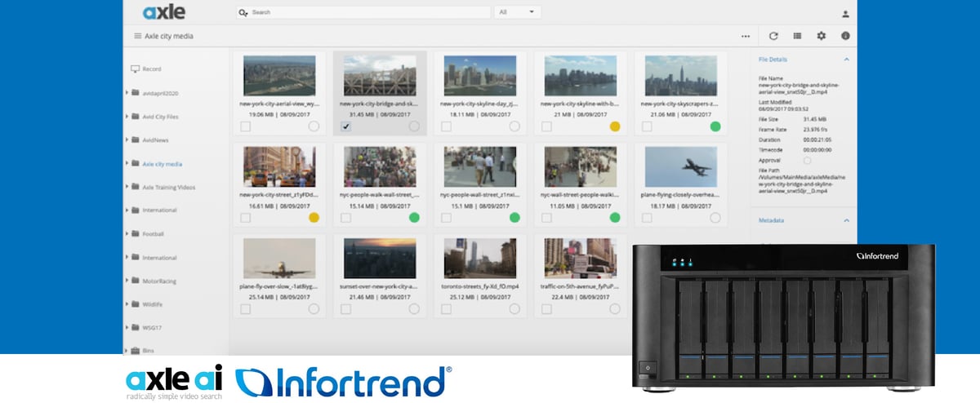The height and width of the screenshot is (403, 980).
Task: Click the 00:00:21:05 duration value
Action: pos(817,139)
